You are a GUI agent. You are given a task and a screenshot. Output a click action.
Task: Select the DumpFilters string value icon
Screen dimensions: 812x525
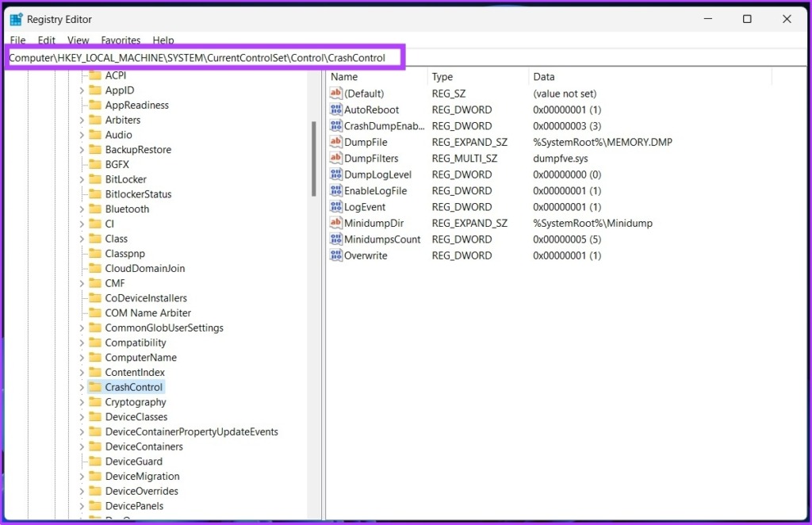coord(335,158)
